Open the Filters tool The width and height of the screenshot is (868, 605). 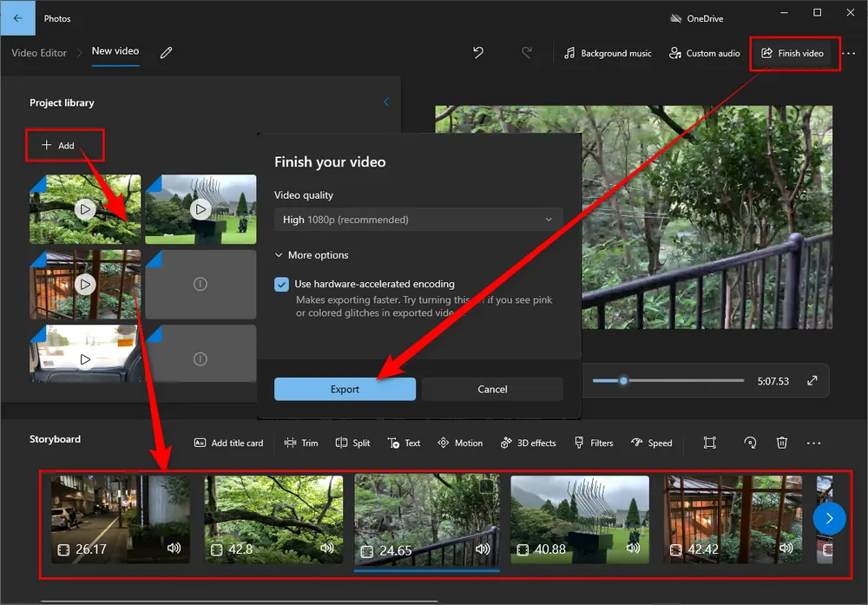point(594,443)
